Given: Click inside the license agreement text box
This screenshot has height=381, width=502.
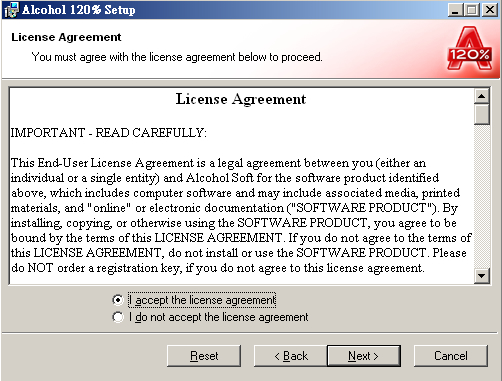Looking at the screenshot, I should (x=242, y=186).
